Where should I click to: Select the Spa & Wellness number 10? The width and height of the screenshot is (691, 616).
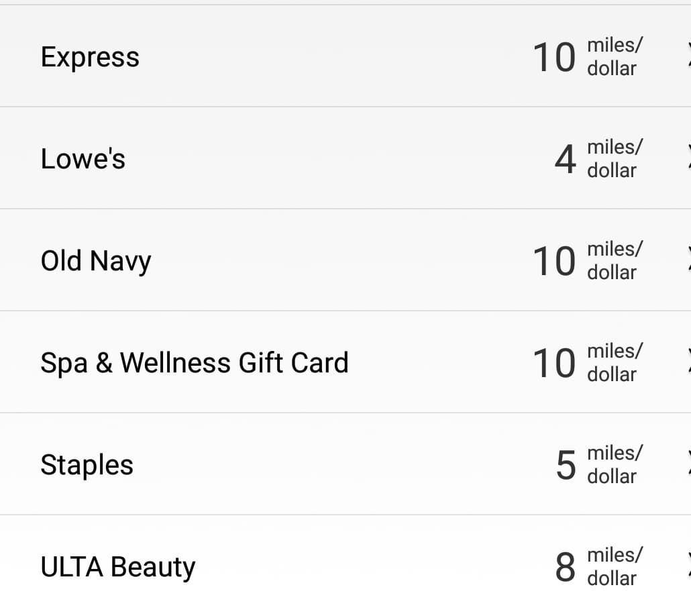click(x=554, y=364)
